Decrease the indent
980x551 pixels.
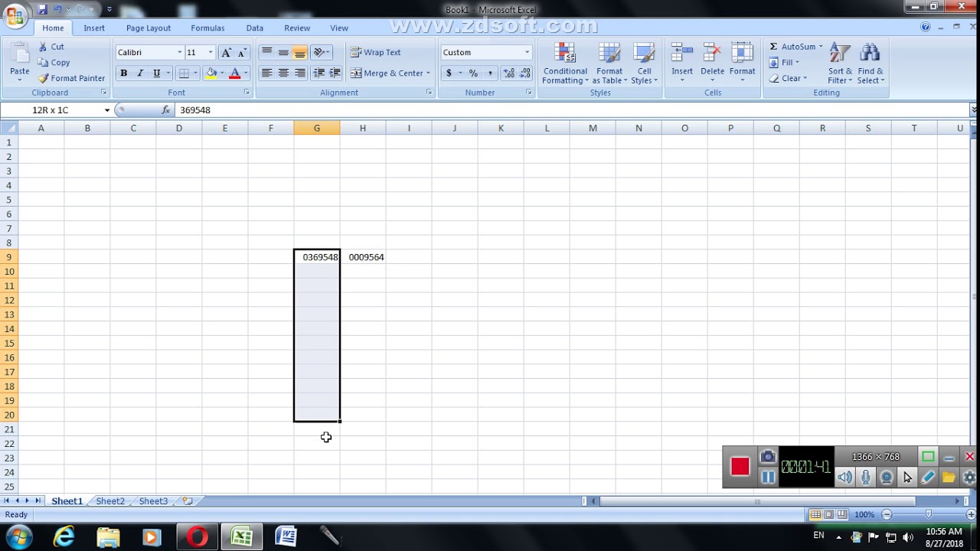[318, 73]
